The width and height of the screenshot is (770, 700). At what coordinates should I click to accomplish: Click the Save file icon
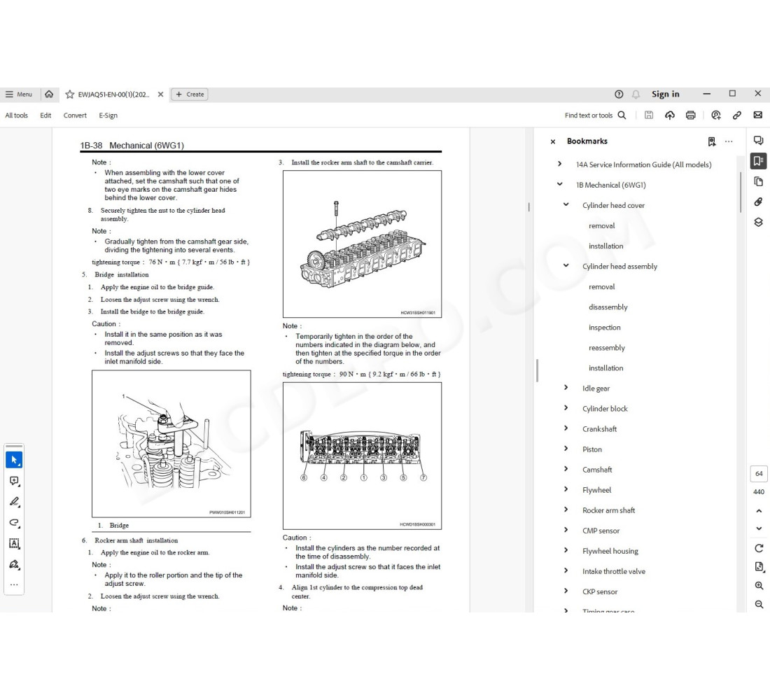[649, 115]
